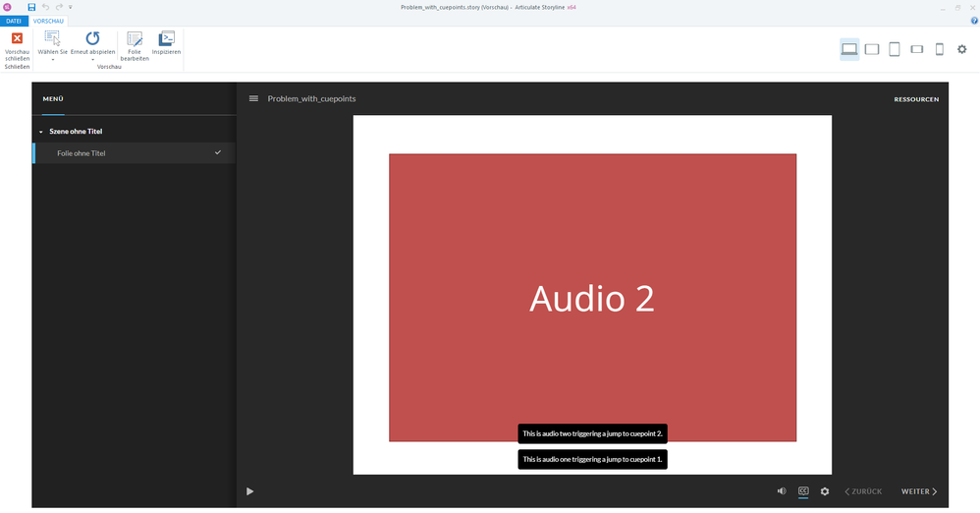The height and width of the screenshot is (513, 980).
Task: Select the phone portrait preview icon
Action: click(939, 49)
